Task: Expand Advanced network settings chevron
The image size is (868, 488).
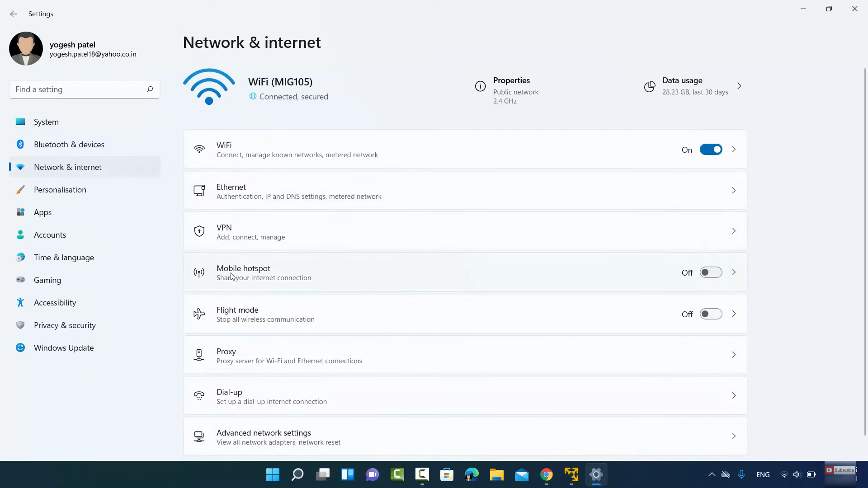Action: pos(734,436)
